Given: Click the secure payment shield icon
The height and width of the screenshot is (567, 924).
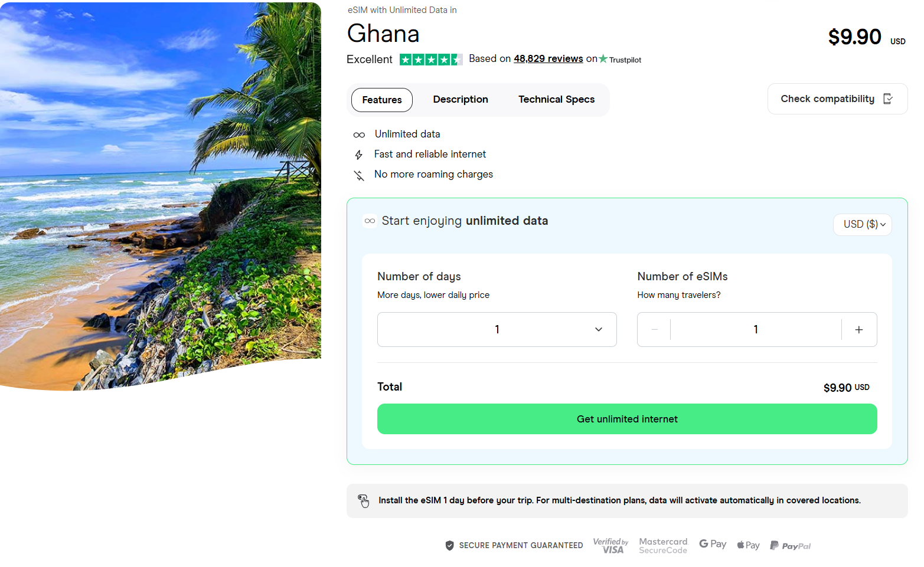Looking at the screenshot, I should click(x=449, y=545).
